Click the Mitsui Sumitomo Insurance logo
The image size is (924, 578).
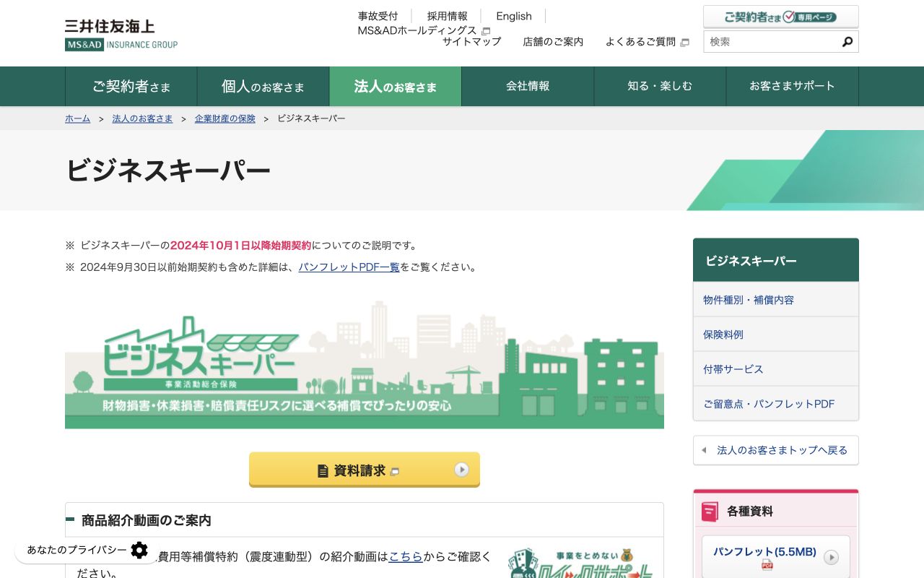121,35
